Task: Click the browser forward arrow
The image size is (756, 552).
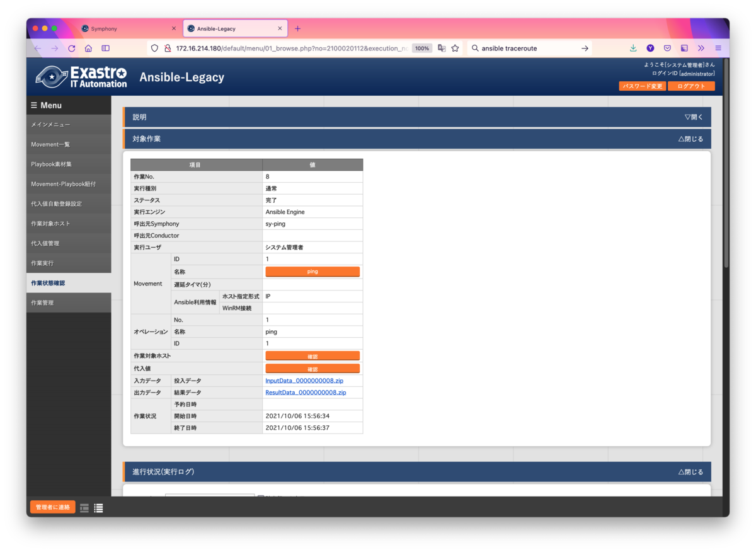Action: (55, 49)
